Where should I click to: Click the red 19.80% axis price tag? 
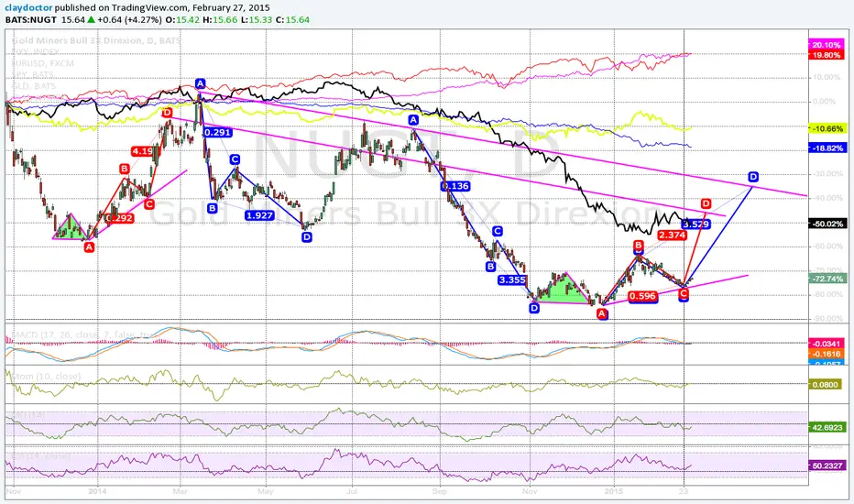pos(827,55)
